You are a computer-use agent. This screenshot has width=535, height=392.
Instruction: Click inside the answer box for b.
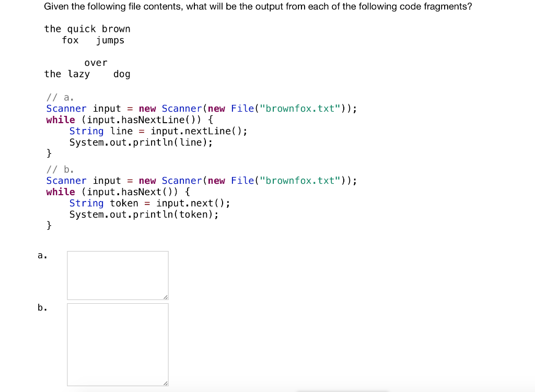coord(118,345)
